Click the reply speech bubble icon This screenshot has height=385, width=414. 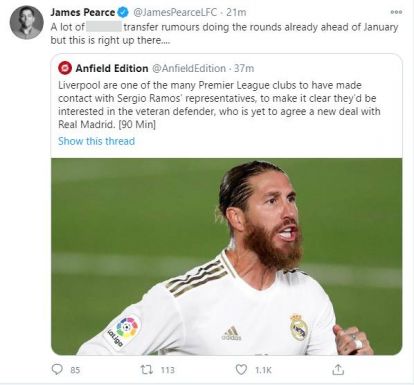coord(57,369)
